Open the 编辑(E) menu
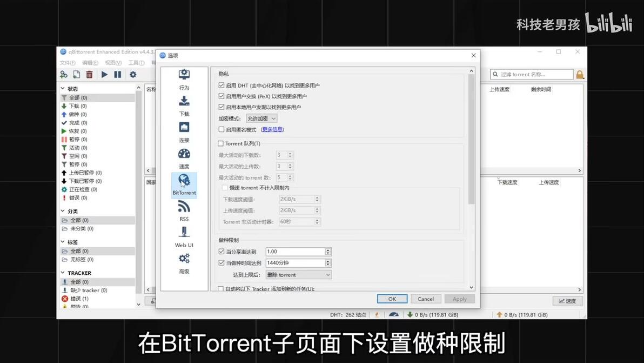The width and height of the screenshot is (644, 363). [90, 63]
